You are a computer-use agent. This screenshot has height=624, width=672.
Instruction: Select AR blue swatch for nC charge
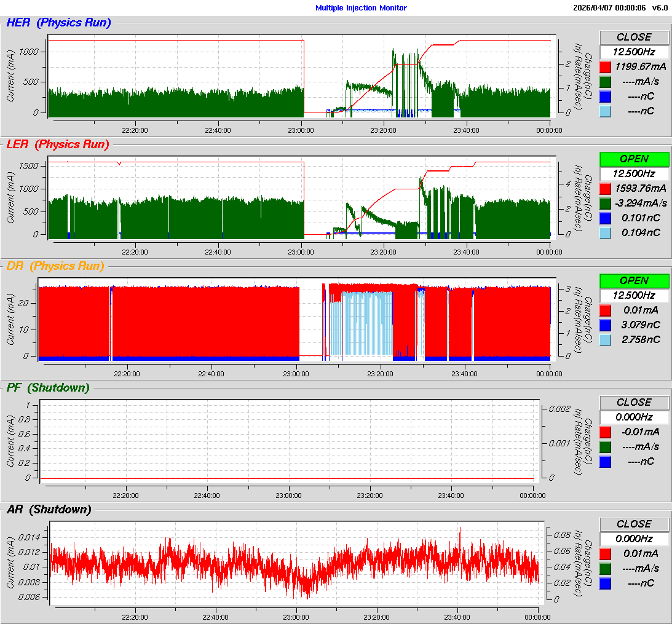click(x=605, y=583)
